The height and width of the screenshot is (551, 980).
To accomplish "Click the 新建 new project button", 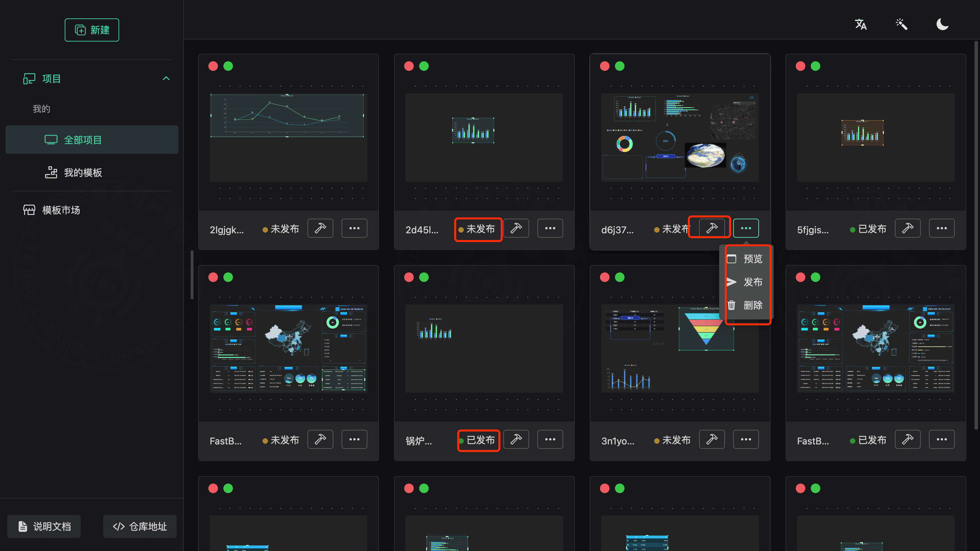I will tap(92, 30).
